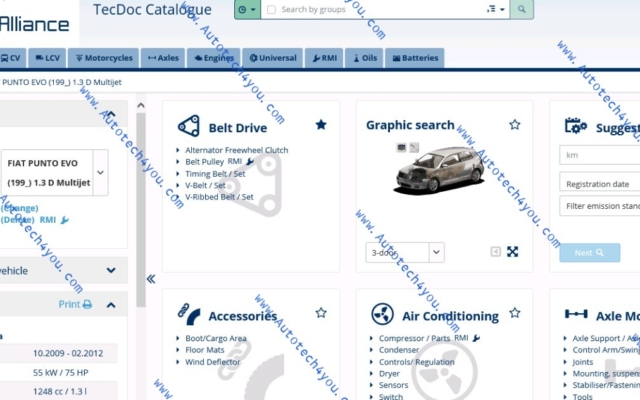The height and width of the screenshot is (400, 640).
Task: Open the 3-door body type dropdown
Action: pos(436,252)
